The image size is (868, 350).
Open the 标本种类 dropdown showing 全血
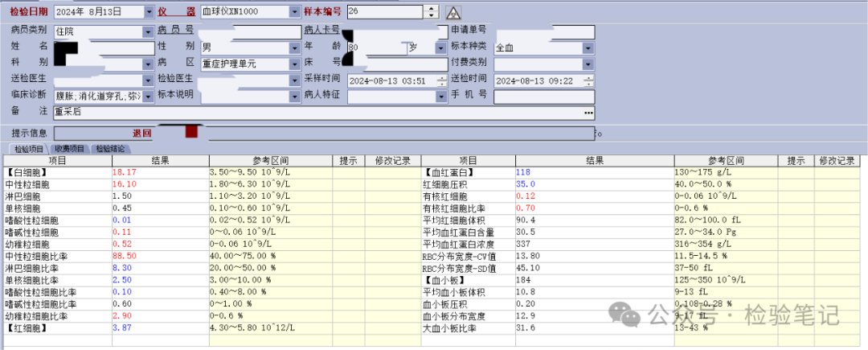pyautogui.click(x=588, y=47)
